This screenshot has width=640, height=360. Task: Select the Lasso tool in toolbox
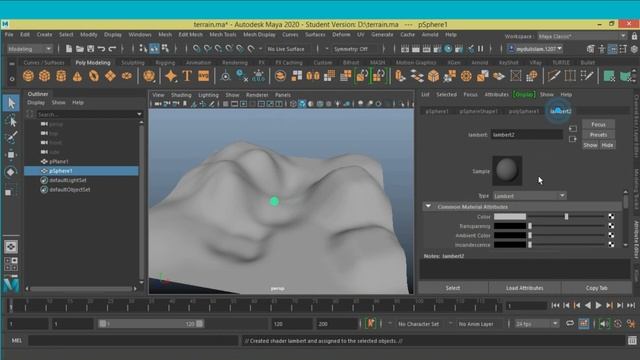pyautogui.click(x=11, y=120)
